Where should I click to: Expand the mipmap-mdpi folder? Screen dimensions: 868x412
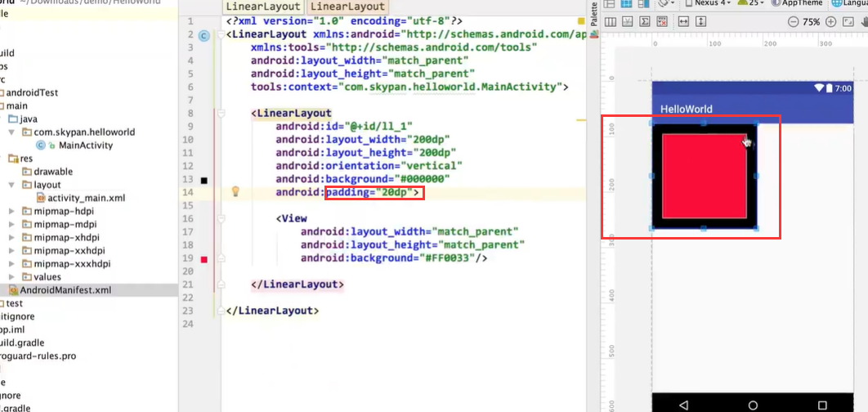(12, 224)
